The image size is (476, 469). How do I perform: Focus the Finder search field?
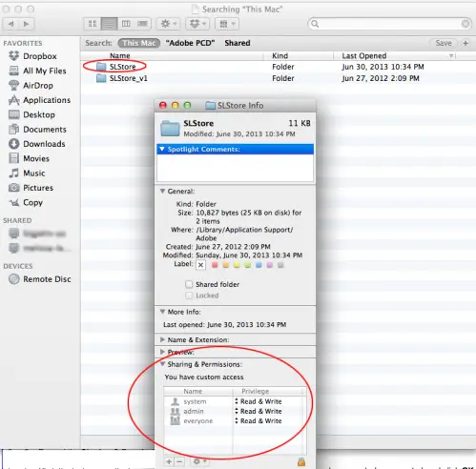click(x=389, y=24)
